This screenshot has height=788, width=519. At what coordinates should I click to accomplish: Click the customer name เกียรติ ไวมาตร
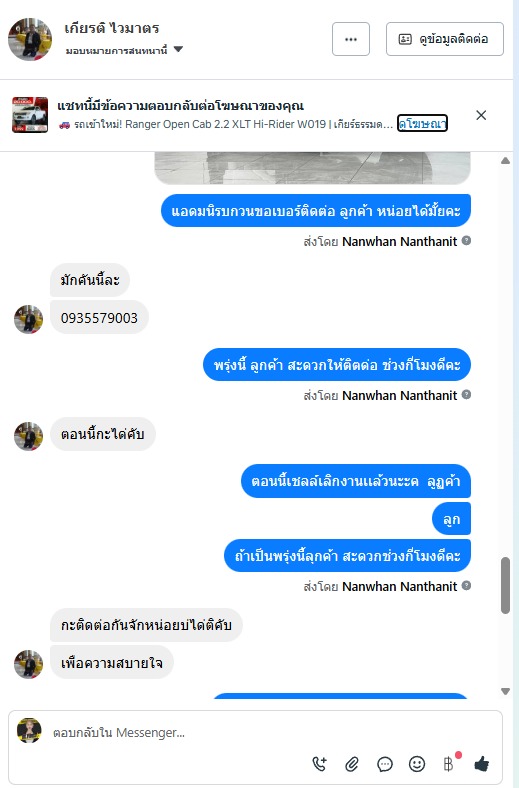(x=112, y=29)
